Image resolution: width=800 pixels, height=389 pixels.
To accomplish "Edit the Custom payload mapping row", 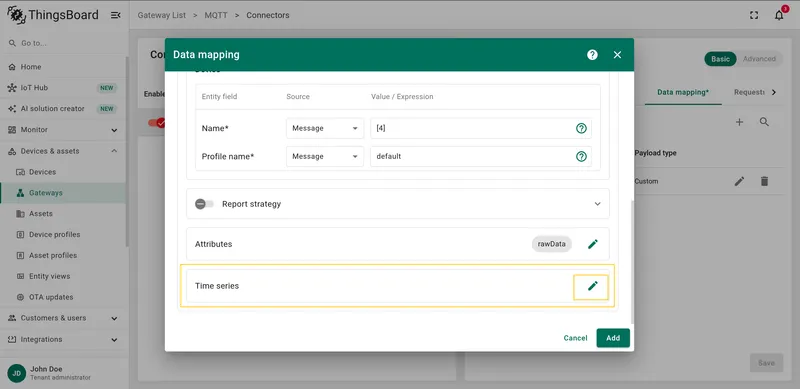I will click(739, 181).
